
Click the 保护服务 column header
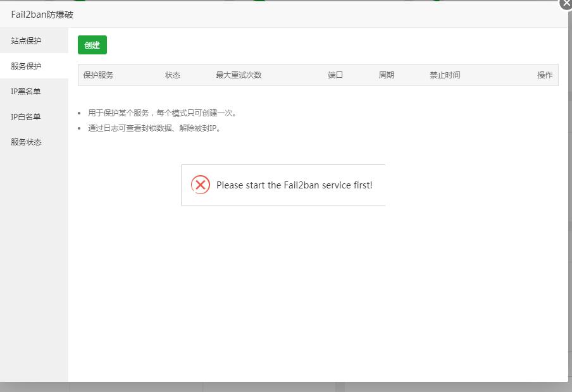tap(99, 75)
